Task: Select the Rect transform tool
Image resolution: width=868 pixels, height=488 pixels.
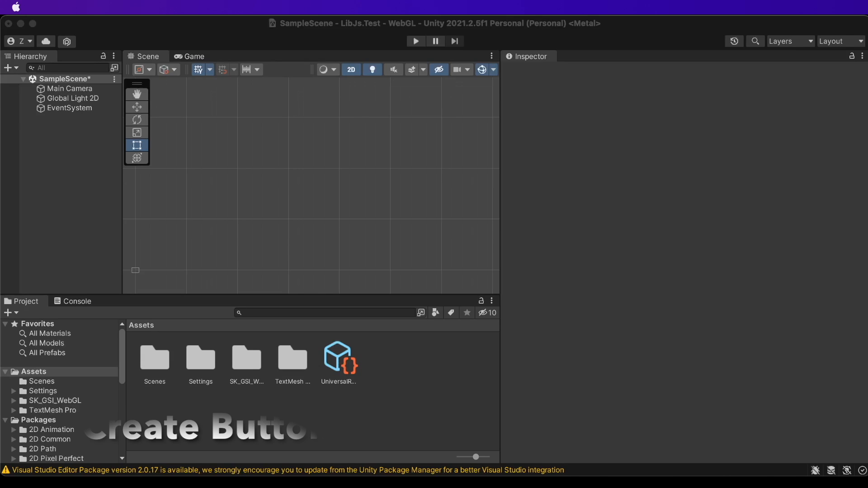Action: [137, 145]
